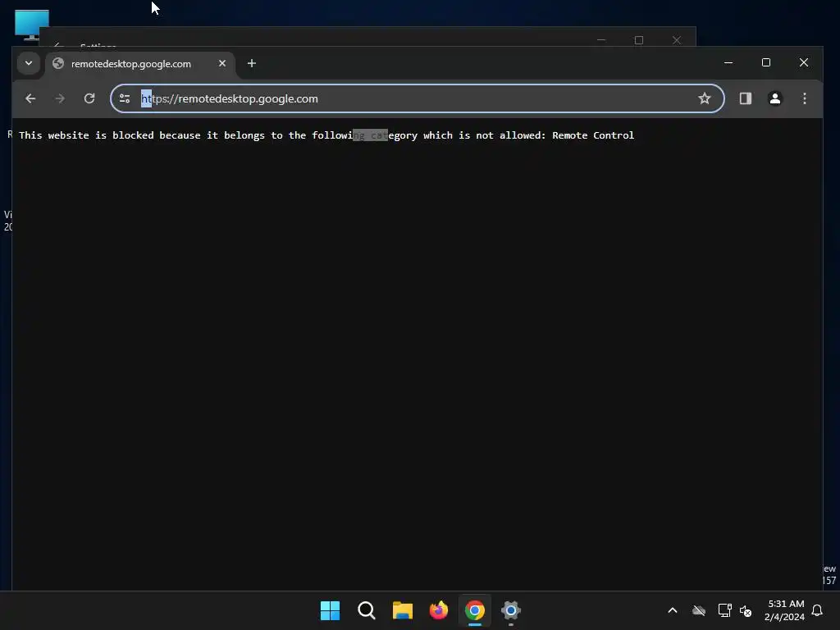The width and height of the screenshot is (840, 630).
Task: Minimize the Chrome window
Action: point(728,62)
